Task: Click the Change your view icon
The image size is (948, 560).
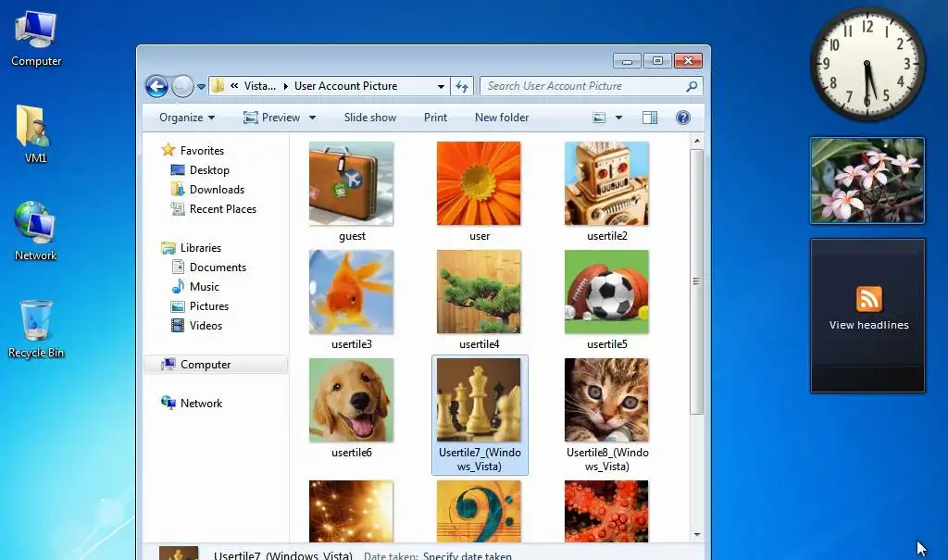Action: pyautogui.click(x=599, y=118)
